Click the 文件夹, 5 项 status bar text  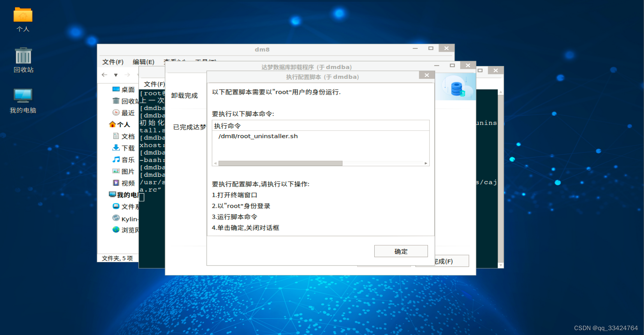point(117,258)
